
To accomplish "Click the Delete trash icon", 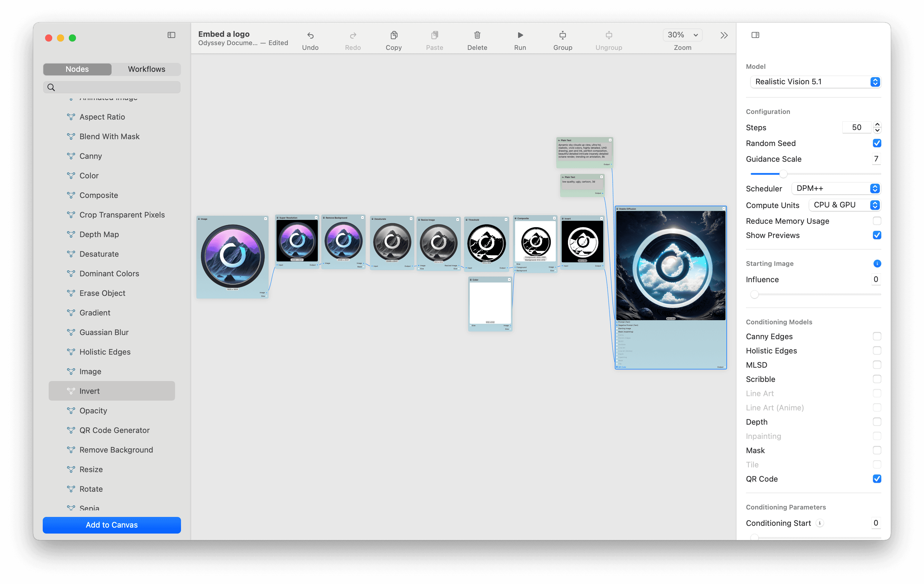I will 477,35.
